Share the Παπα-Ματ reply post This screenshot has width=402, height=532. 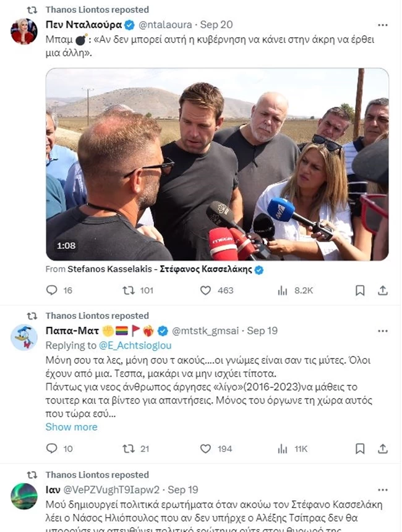pyautogui.click(x=383, y=449)
